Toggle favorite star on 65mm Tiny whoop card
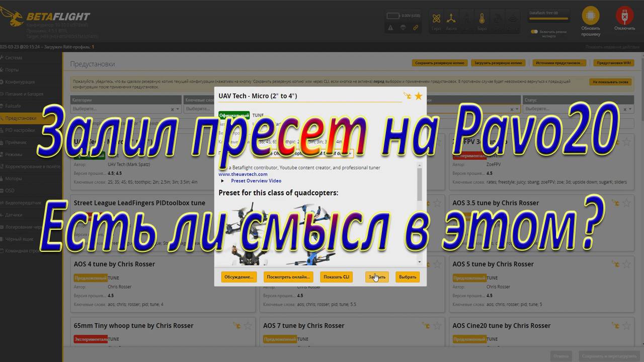The image size is (644, 362). pos(248,326)
